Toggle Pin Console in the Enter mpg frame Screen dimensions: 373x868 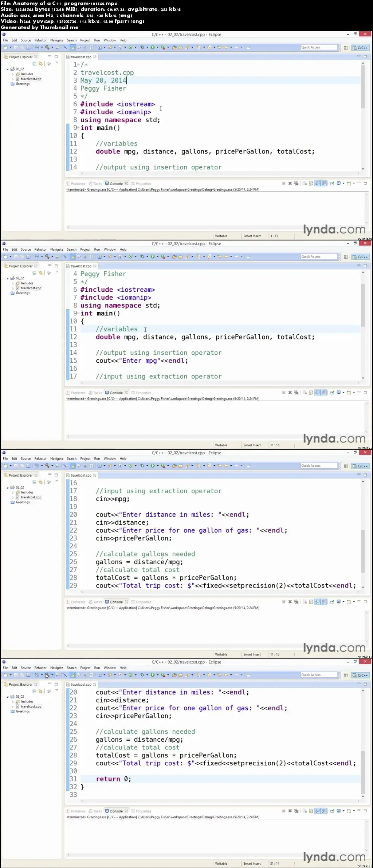pos(332,393)
